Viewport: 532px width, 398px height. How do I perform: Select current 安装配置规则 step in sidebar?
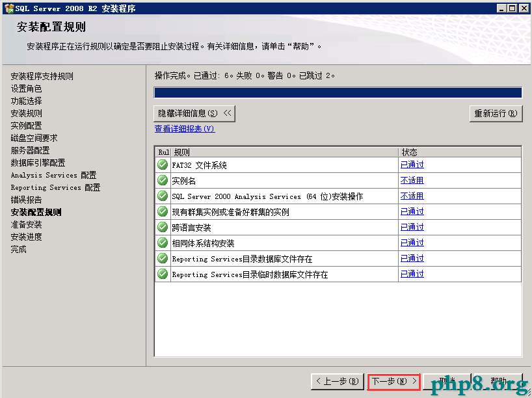36,212
